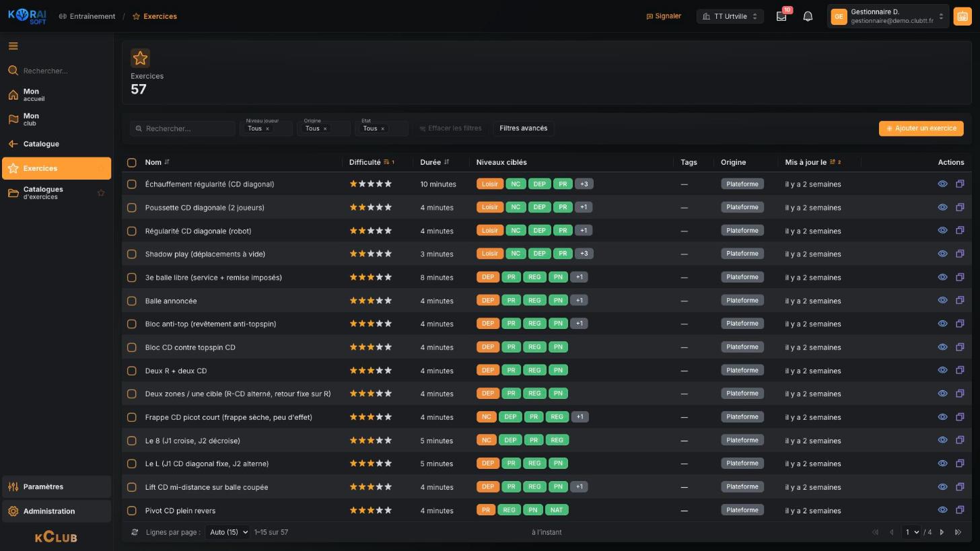Clear the Origine filter x icon

[325, 128]
